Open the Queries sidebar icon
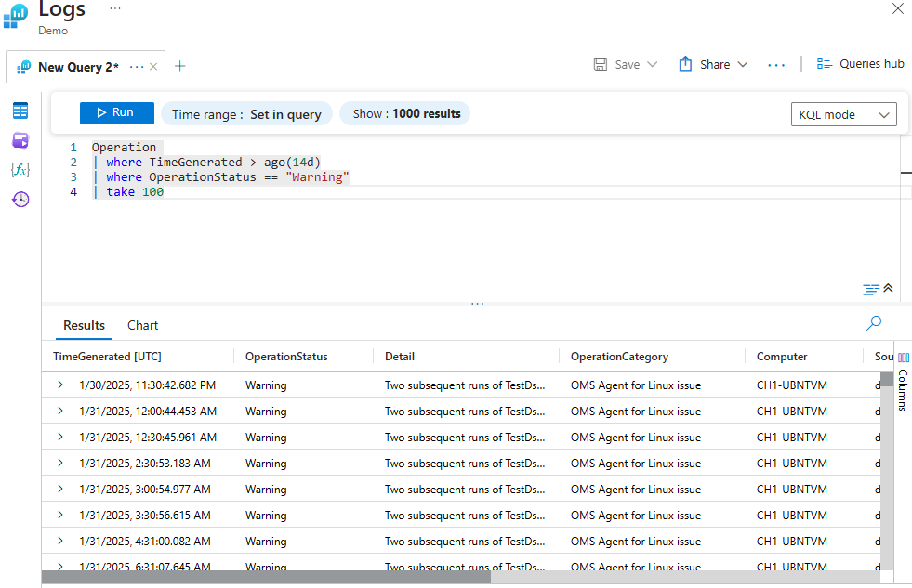The width and height of the screenshot is (912, 588). (20, 140)
